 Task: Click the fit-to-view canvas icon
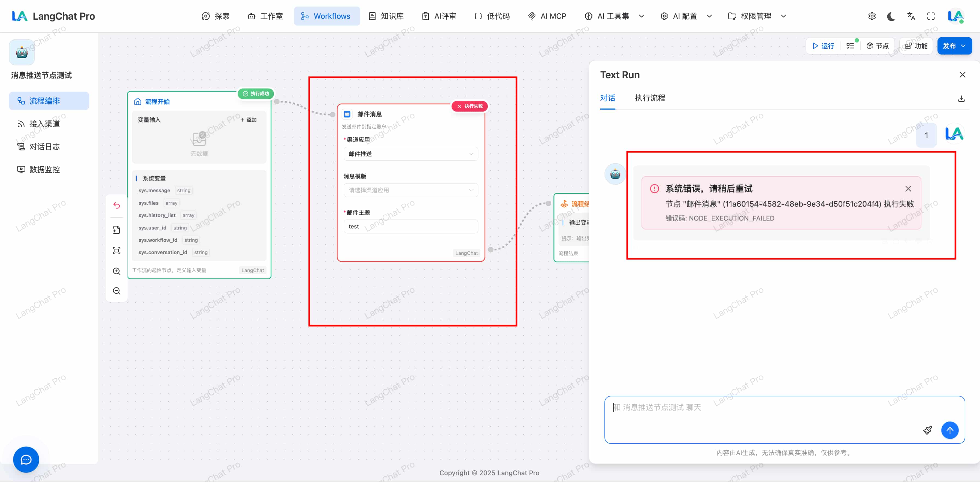pos(116,250)
